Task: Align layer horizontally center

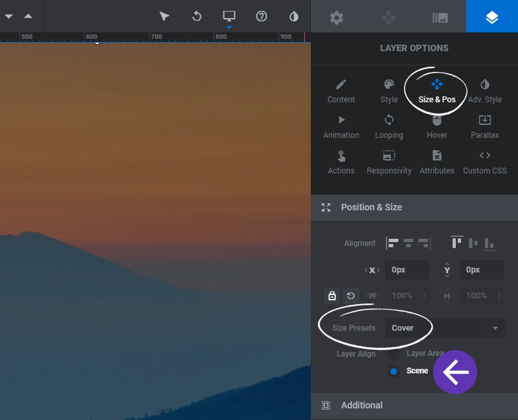Action: [409, 243]
